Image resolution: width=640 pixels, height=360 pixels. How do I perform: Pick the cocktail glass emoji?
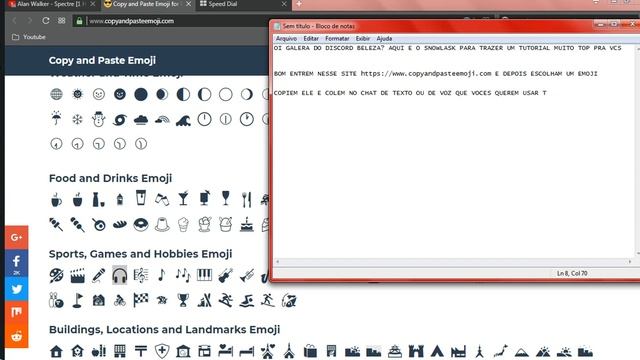coord(183,199)
